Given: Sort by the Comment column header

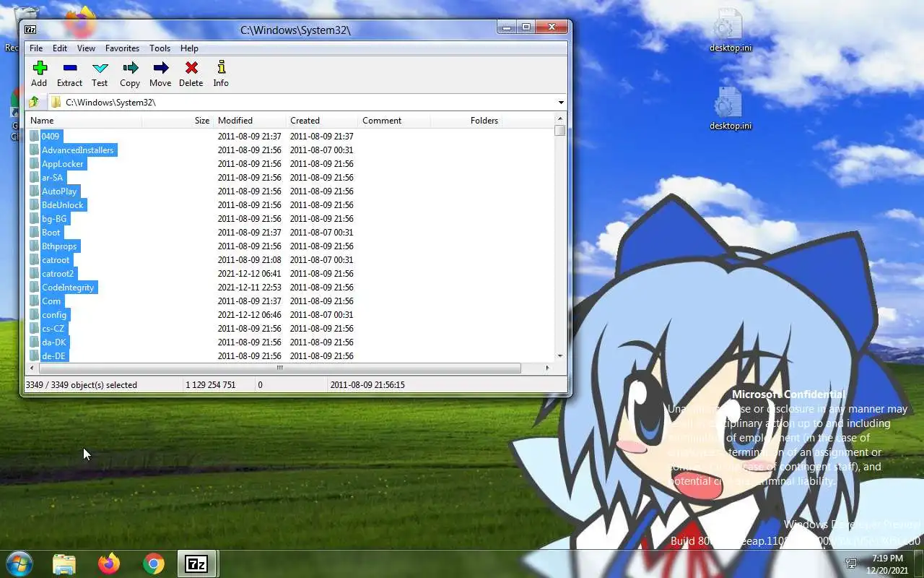Looking at the screenshot, I should [x=394, y=121].
